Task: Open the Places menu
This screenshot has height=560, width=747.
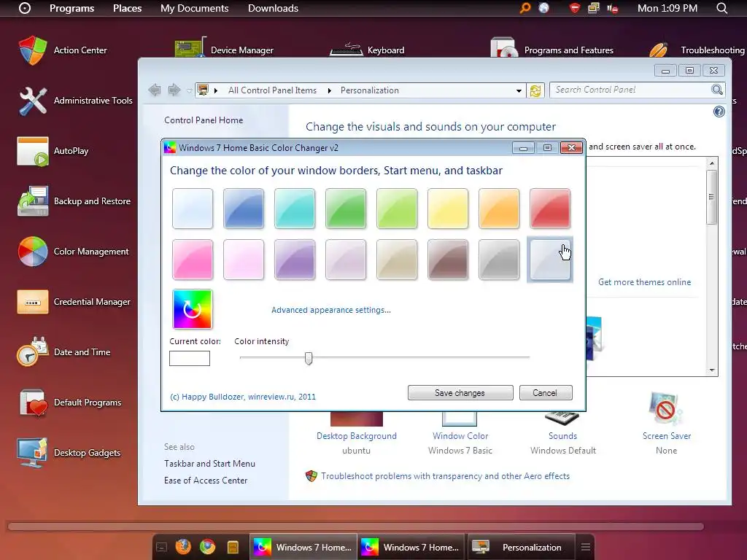Action: [127, 8]
